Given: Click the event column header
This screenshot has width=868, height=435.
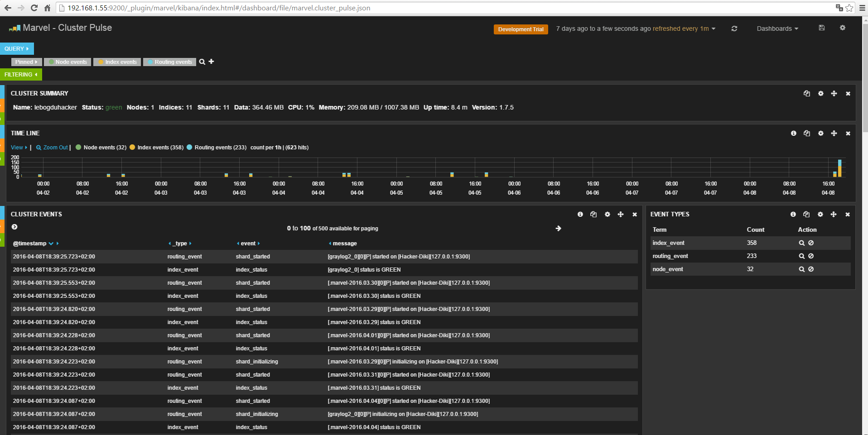Looking at the screenshot, I should 248,244.
